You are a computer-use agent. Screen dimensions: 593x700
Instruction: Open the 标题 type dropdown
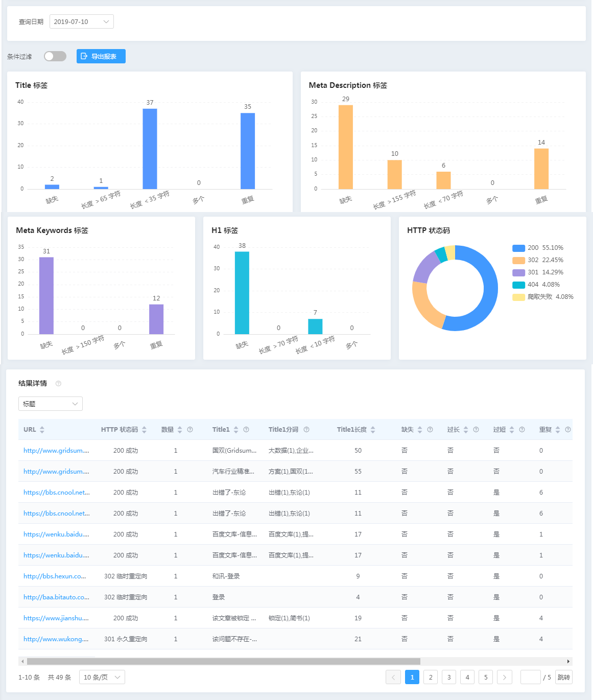coord(51,404)
